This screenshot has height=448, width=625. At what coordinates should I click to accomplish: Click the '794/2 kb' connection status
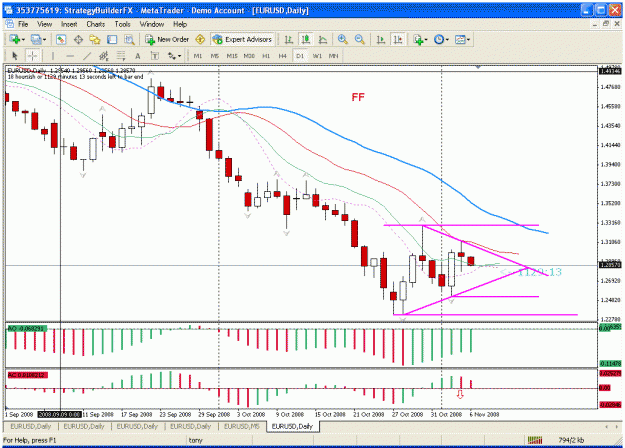(x=571, y=440)
